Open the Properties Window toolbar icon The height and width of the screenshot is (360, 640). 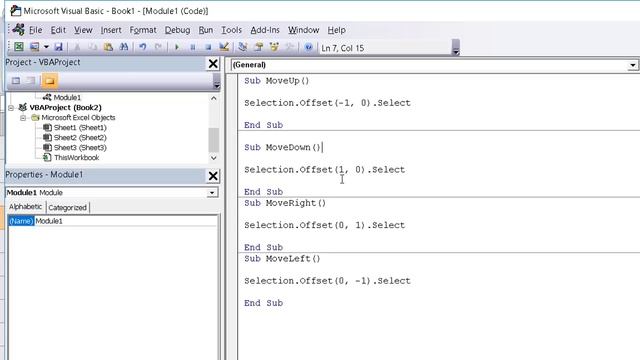coord(258,47)
